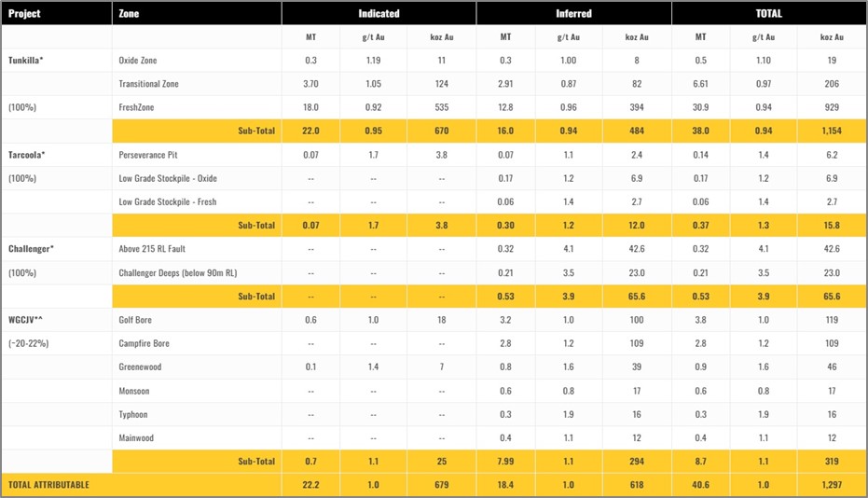Image resolution: width=868 pixels, height=498 pixels.
Task: Click the Greenewood zone cell
Action: coord(140,367)
